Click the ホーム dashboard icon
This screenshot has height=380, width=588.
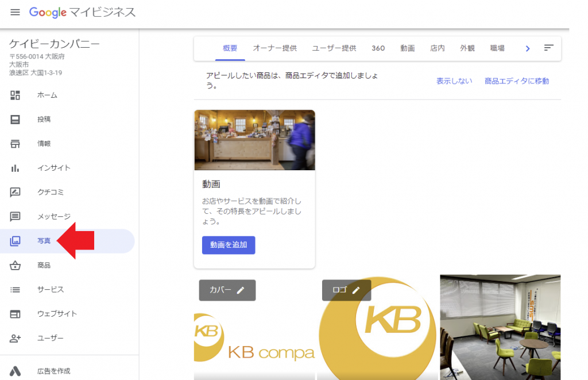point(15,95)
